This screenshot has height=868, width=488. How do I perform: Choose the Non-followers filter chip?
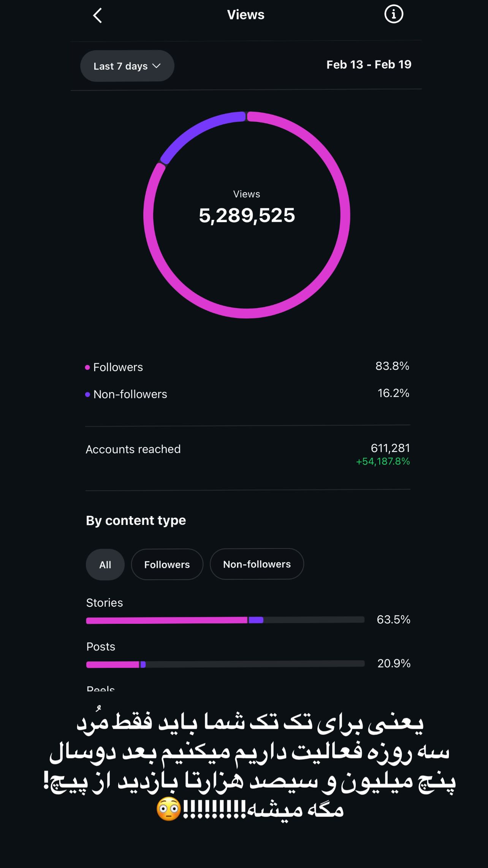[257, 564]
